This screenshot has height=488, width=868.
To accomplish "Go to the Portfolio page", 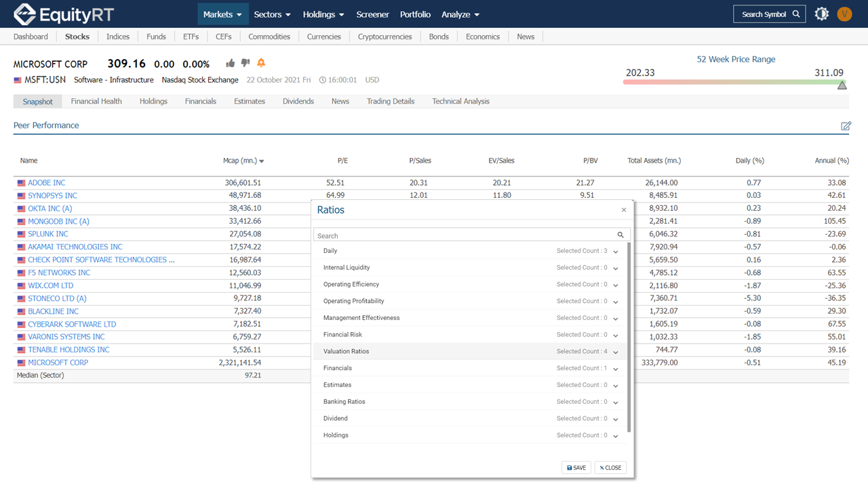I will click(415, 14).
